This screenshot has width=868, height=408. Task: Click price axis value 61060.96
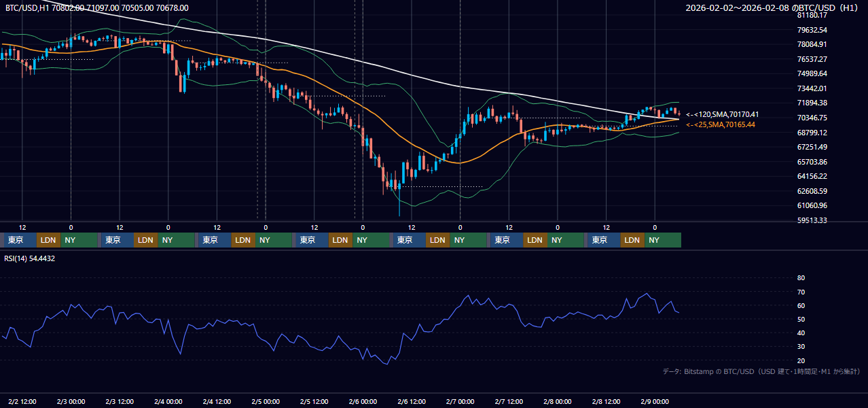click(812, 205)
